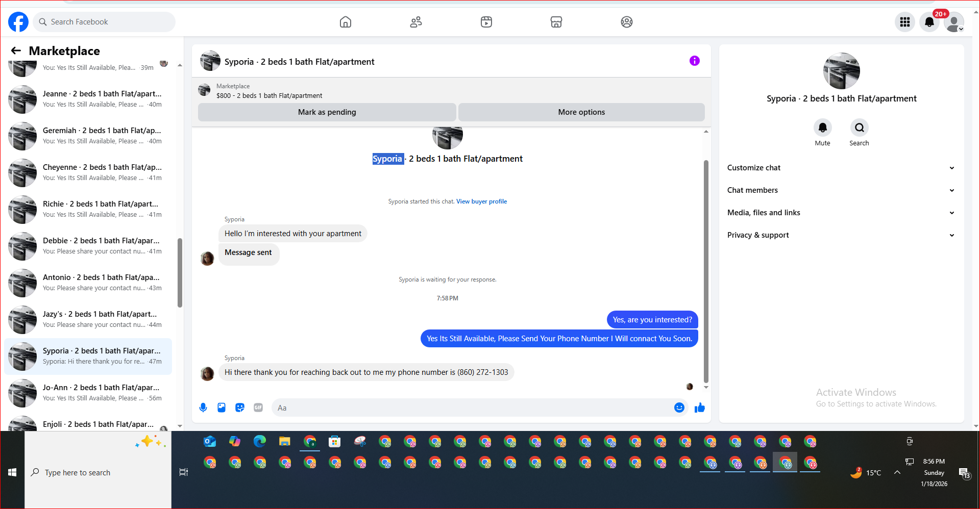Attach a photo with the image icon

pos(222,408)
